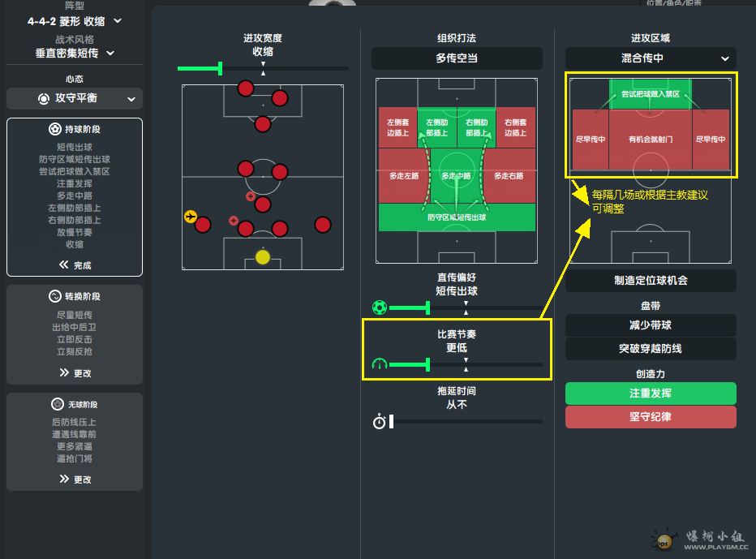Open the 混合传中 crossing dropdown

click(651, 58)
